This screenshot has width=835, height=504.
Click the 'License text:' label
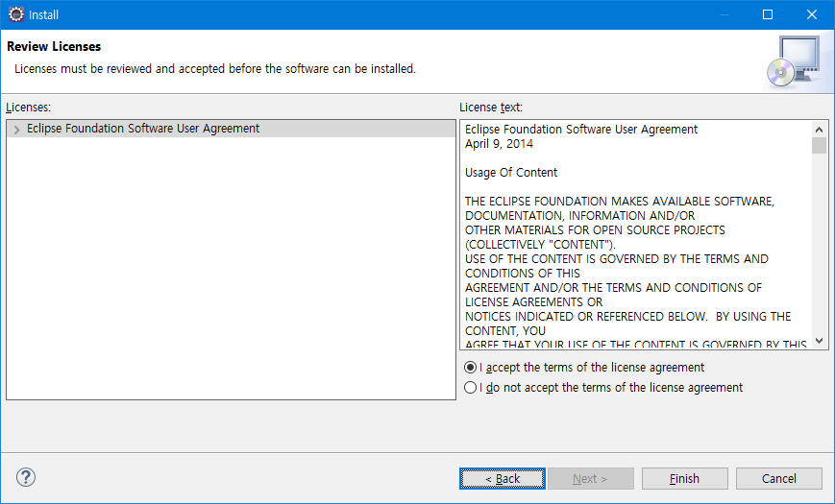pos(491,107)
